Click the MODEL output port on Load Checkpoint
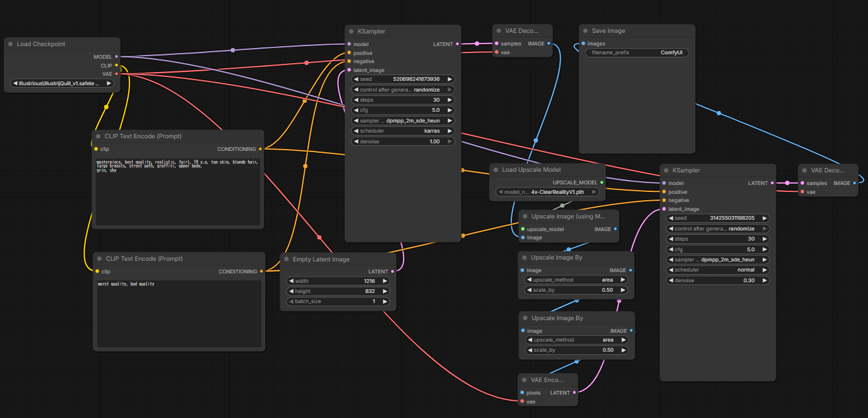The height and width of the screenshot is (418, 868). [x=117, y=57]
